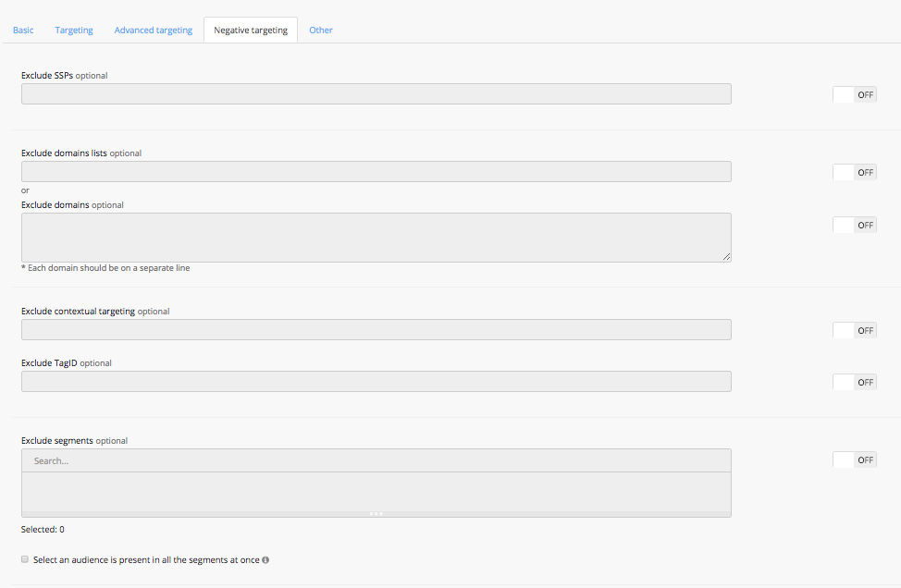Toggle the Exclude segments switch
901x588 pixels.
point(854,459)
